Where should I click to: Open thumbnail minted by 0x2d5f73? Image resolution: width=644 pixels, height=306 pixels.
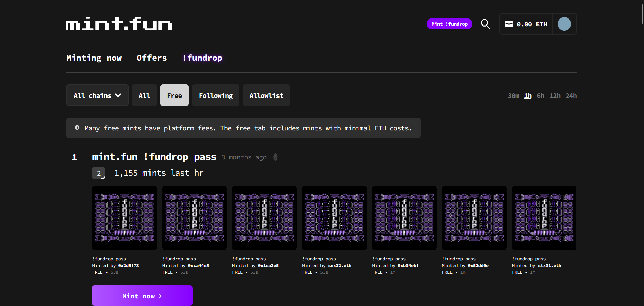click(125, 218)
